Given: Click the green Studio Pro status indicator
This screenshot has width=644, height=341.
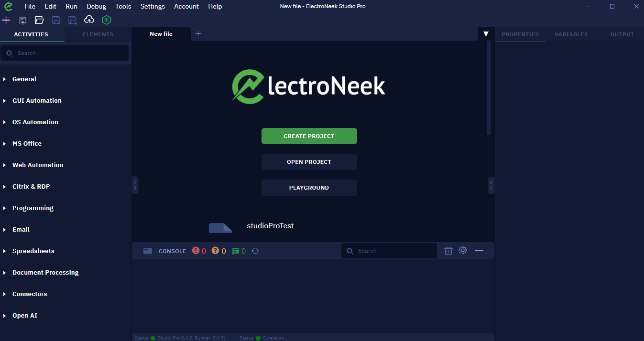Looking at the screenshot, I should coord(153,338).
